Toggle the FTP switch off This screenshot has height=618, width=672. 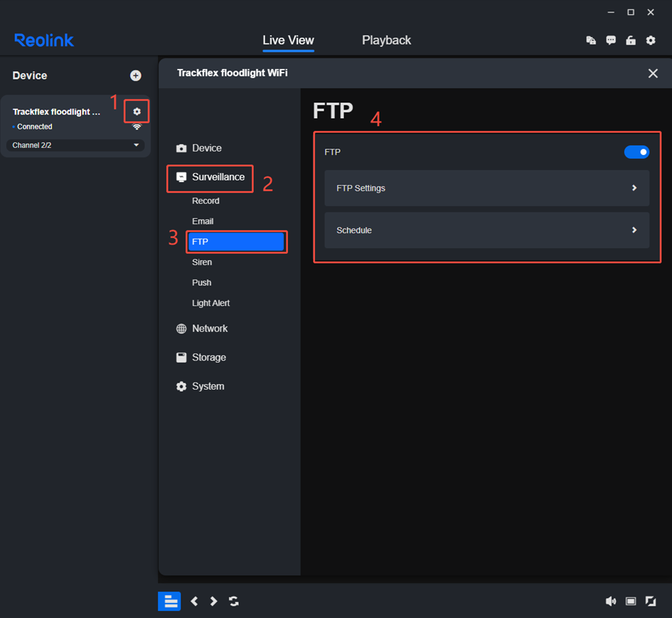(636, 152)
